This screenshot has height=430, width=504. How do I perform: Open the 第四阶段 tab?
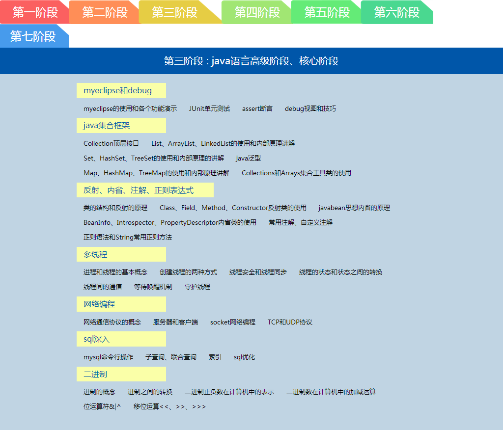[257, 12]
